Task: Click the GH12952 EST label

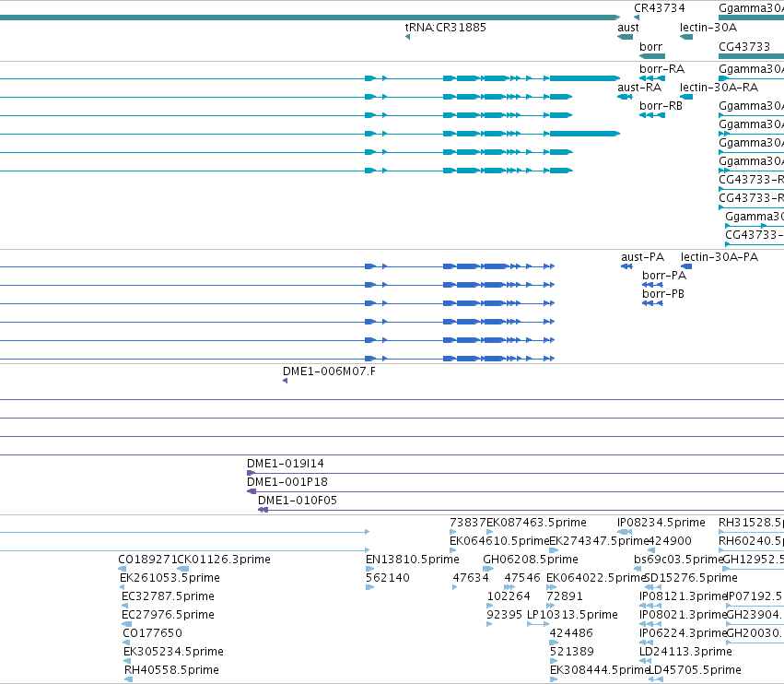Action: [x=754, y=560]
